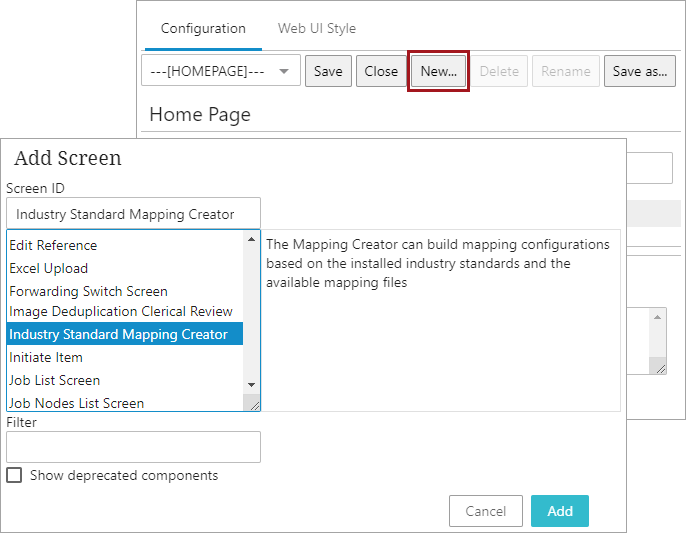Click the Add button
This screenshot has width=686, height=533.
(x=560, y=511)
